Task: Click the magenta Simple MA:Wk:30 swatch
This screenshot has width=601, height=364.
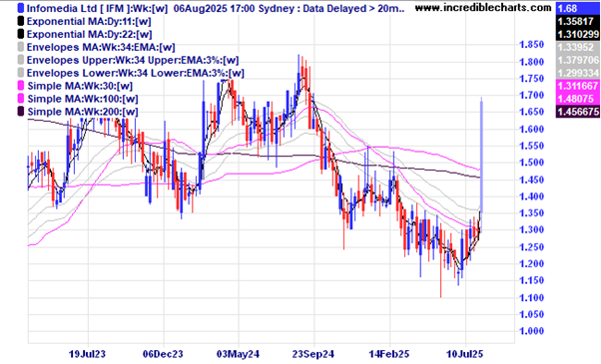Action: [21, 86]
